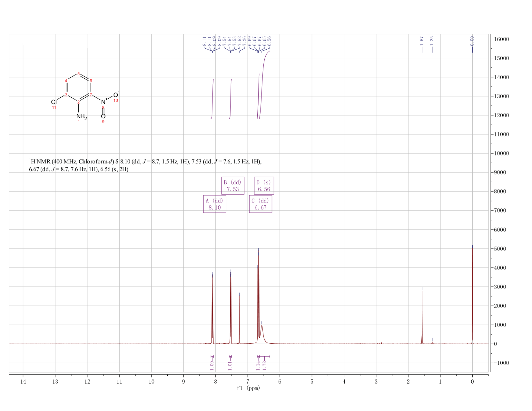This screenshot has width=532, height=411.
Task: Click atom number 5 on the ring
Action: point(78,74)
